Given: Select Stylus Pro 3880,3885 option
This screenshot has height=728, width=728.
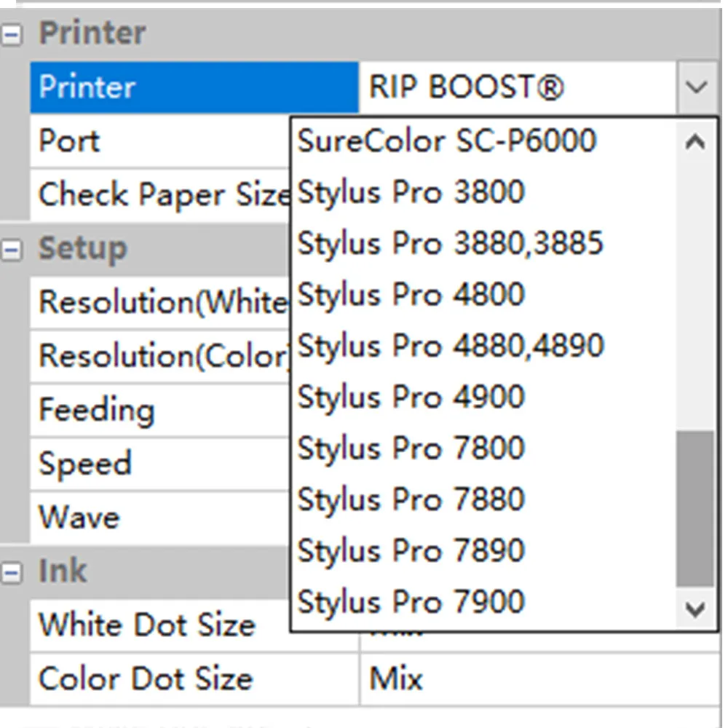Looking at the screenshot, I should (450, 244).
